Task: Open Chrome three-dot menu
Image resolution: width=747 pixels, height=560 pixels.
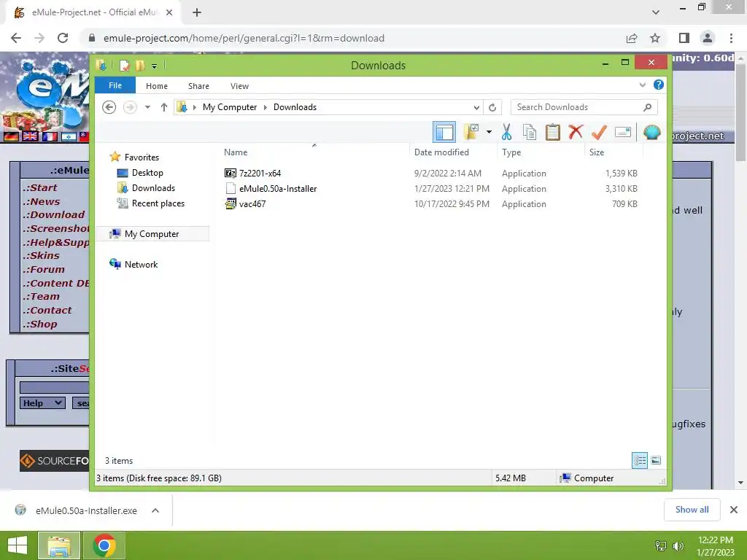Action: click(731, 38)
